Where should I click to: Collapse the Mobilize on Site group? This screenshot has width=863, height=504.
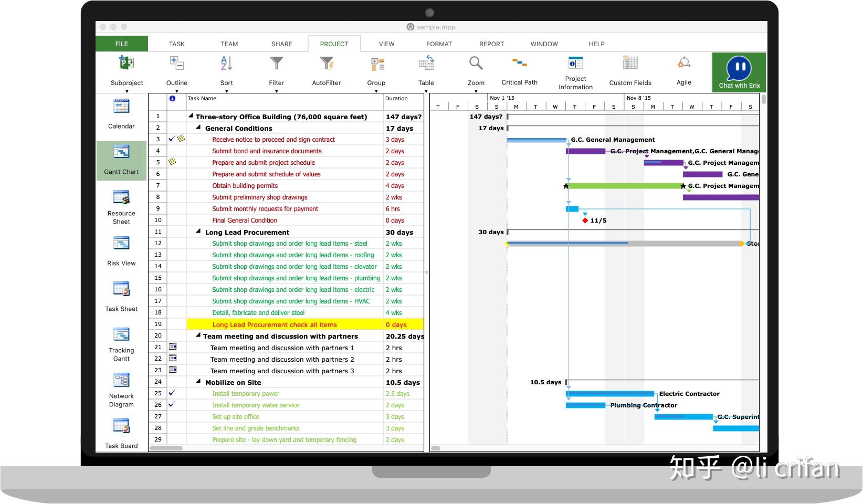click(198, 382)
